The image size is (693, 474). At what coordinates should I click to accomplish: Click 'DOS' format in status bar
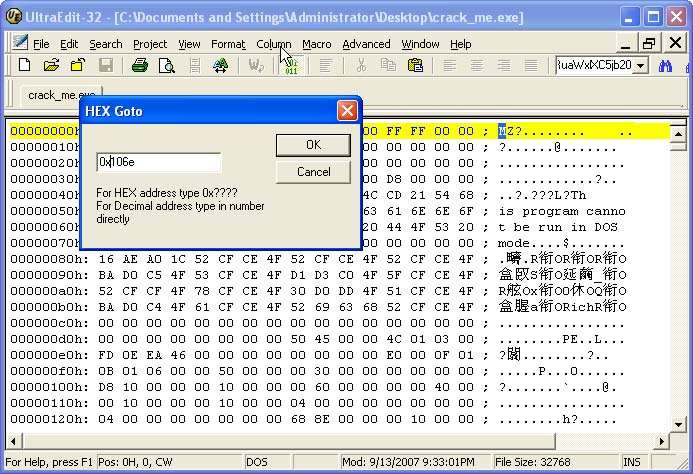257,462
